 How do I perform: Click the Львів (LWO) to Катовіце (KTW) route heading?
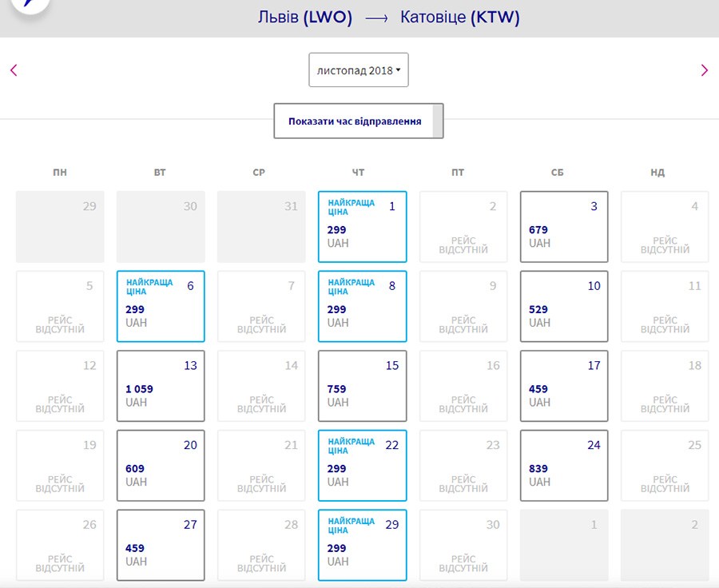(388, 18)
